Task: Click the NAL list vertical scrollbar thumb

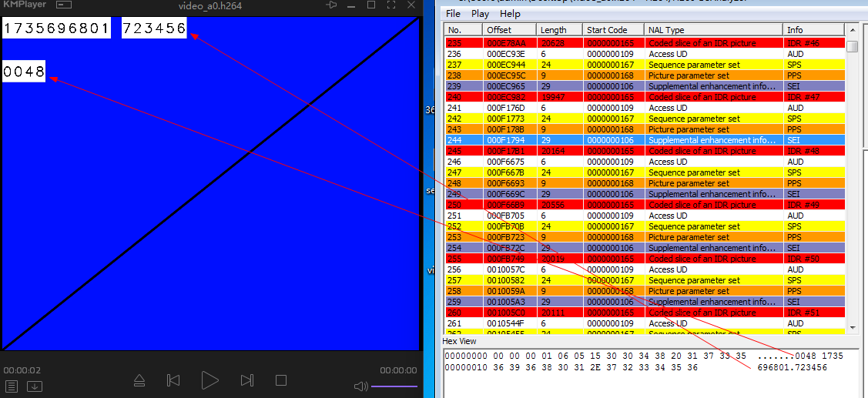Action: pyautogui.click(x=853, y=46)
